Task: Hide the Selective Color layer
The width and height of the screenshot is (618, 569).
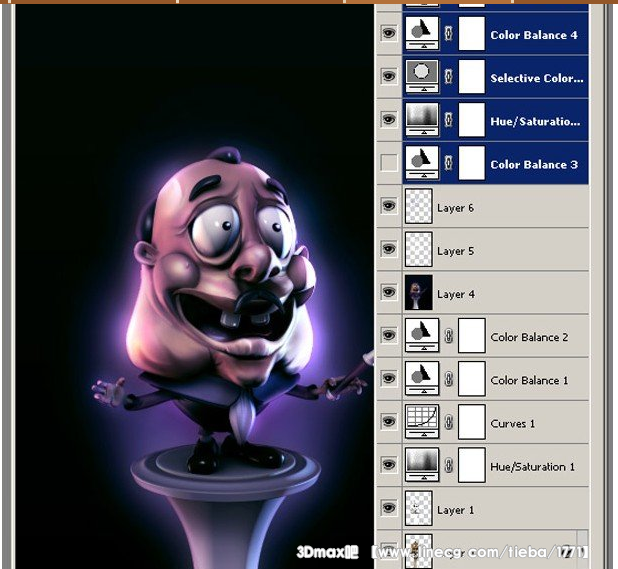Action: pos(389,76)
